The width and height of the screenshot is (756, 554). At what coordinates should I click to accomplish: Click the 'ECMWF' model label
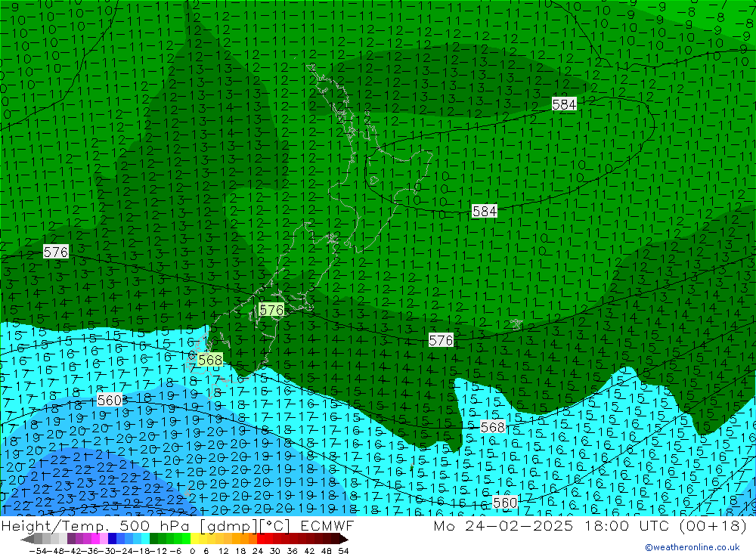pos(327,525)
